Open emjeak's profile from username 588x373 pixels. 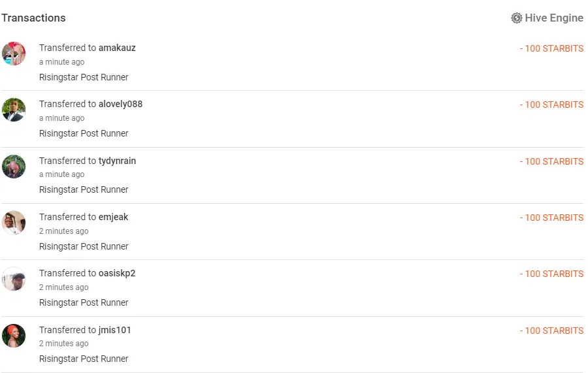click(x=113, y=217)
